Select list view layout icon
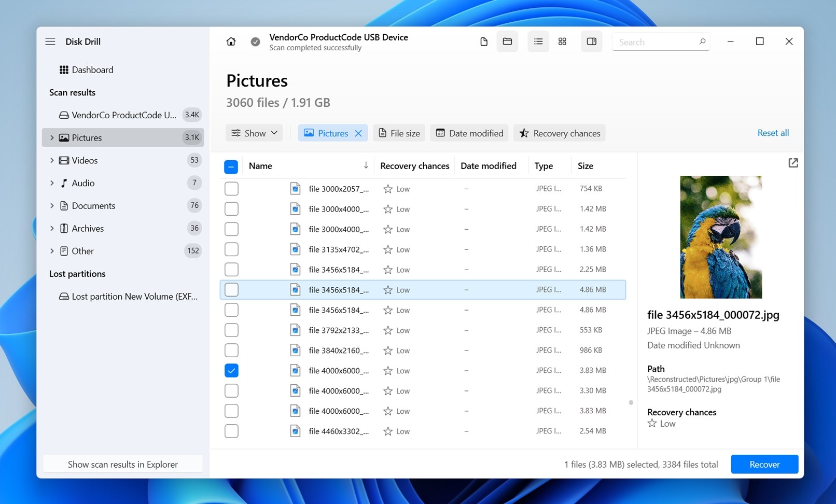 coord(538,41)
